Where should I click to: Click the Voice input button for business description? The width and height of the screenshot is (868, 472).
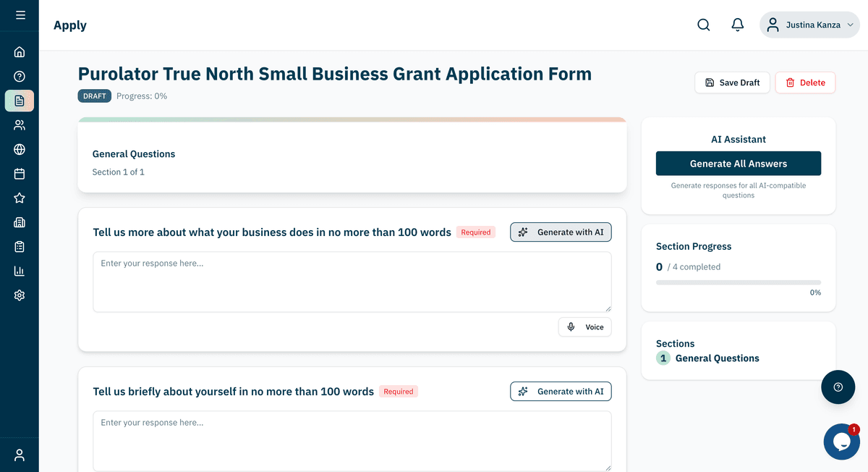[x=584, y=326]
